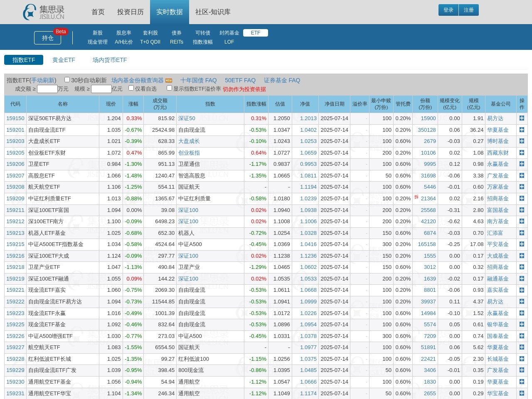Sort by 成交额 (万元) column header
Image resolution: width=532 pixels, height=399 pixels.
click(160, 104)
